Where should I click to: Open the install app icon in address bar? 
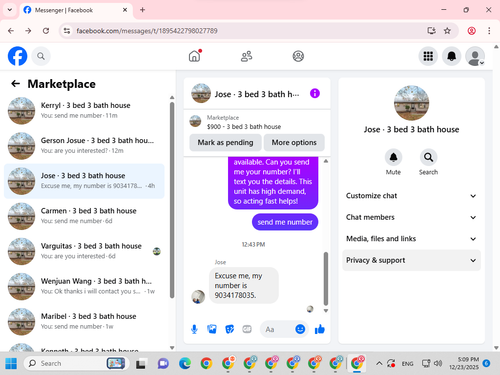pyautogui.click(x=431, y=31)
